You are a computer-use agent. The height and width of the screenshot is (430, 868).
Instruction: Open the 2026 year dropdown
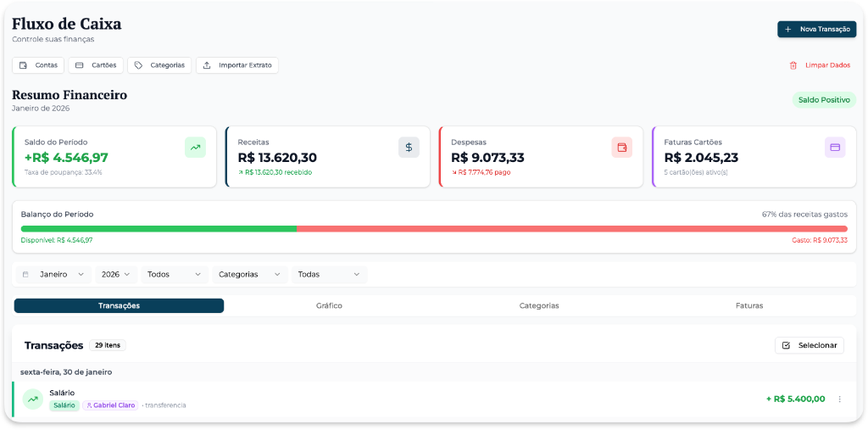pos(115,274)
